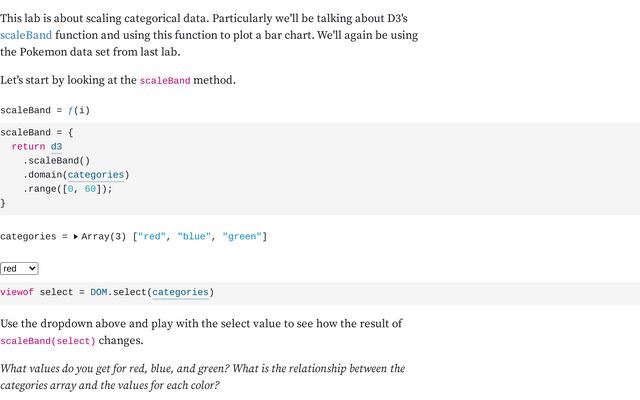The width and height of the screenshot is (640, 400).
Task: Click the "green" string in categories array
Action: [x=242, y=237]
